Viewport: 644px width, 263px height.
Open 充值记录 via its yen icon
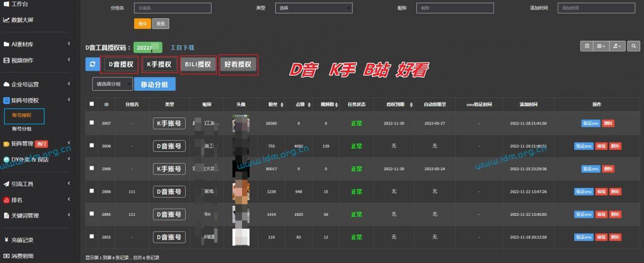coord(6,240)
